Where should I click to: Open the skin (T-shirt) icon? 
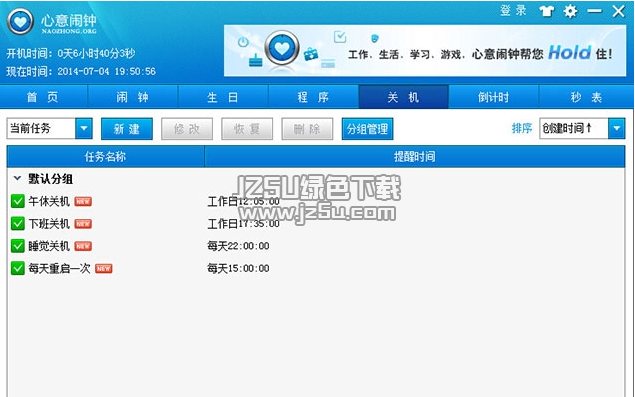pos(547,11)
